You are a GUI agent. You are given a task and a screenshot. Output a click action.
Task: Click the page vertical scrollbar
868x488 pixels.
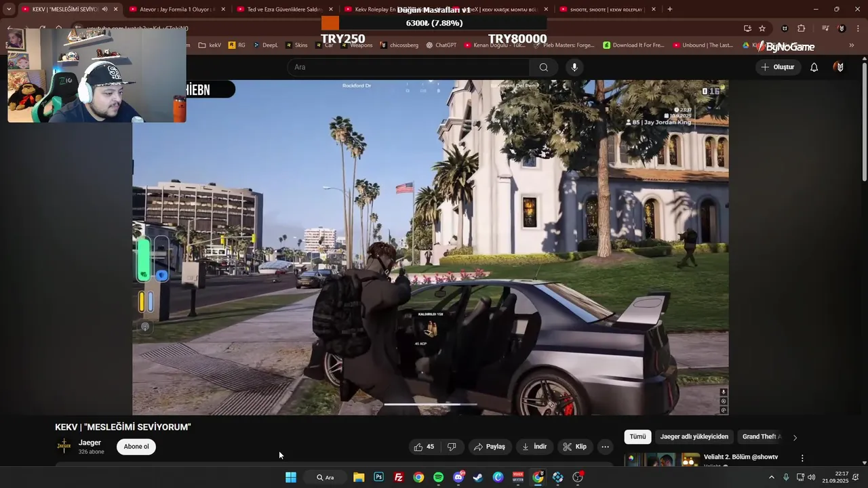click(x=864, y=122)
